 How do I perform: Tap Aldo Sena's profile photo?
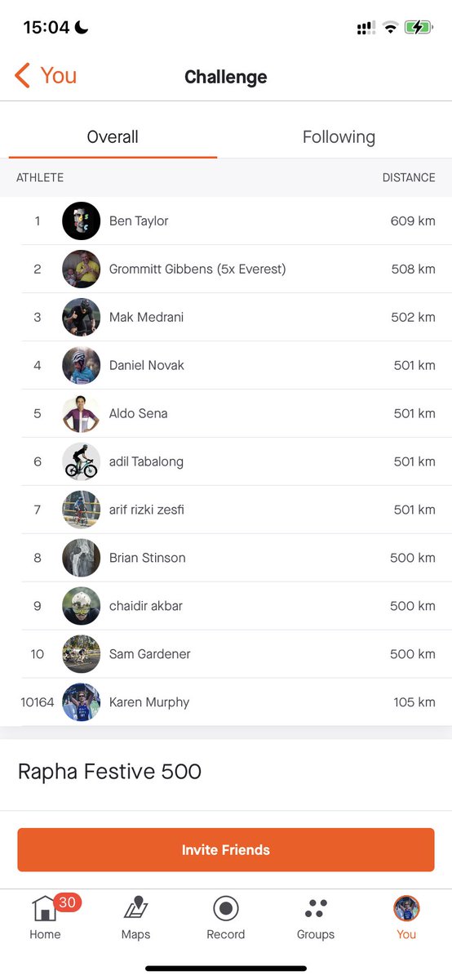[82, 414]
